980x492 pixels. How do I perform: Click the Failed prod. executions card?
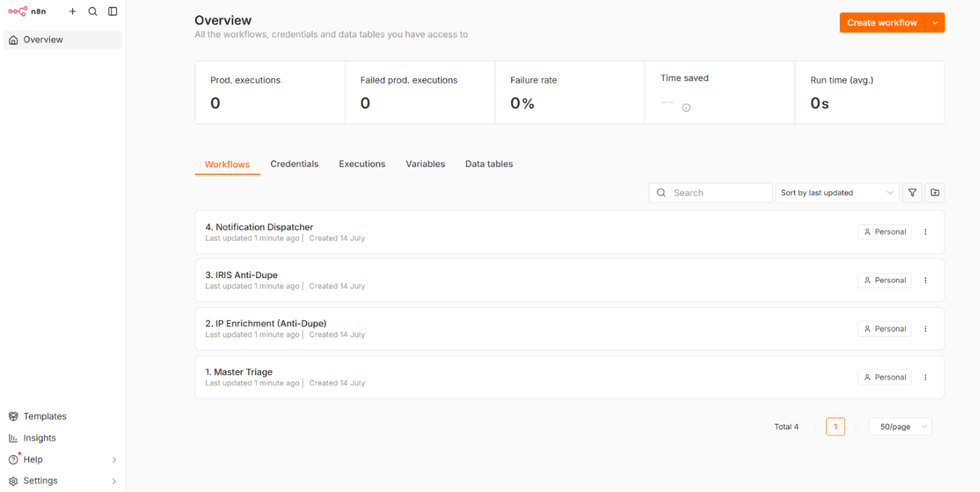pos(420,92)
